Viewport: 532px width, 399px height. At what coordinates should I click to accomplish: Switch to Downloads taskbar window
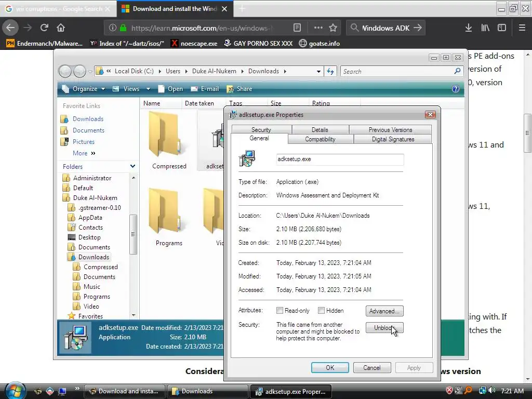click(207, 391)
